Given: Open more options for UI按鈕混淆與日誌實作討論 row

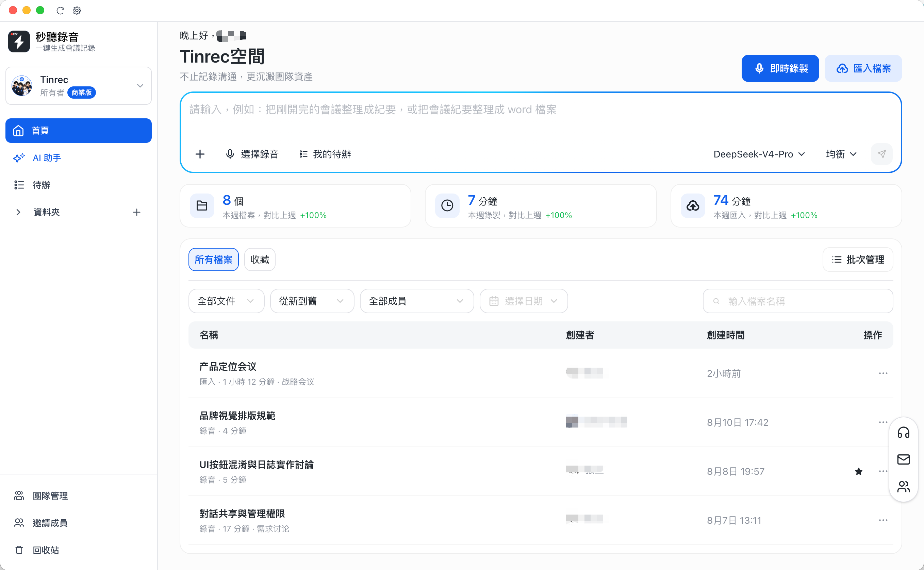Looking at the screenshot, I should pyautogui.click(x=883, y=471).
